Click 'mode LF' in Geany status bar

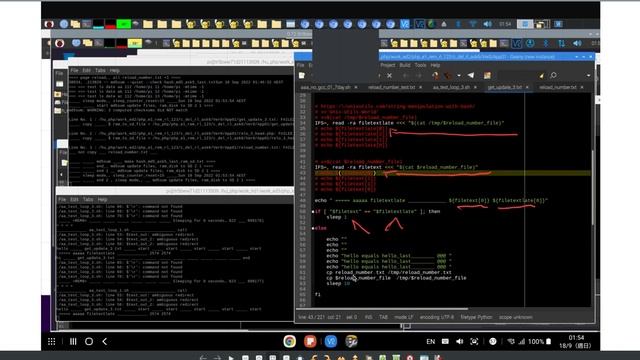pyautogui.click(x=404, y=317)
